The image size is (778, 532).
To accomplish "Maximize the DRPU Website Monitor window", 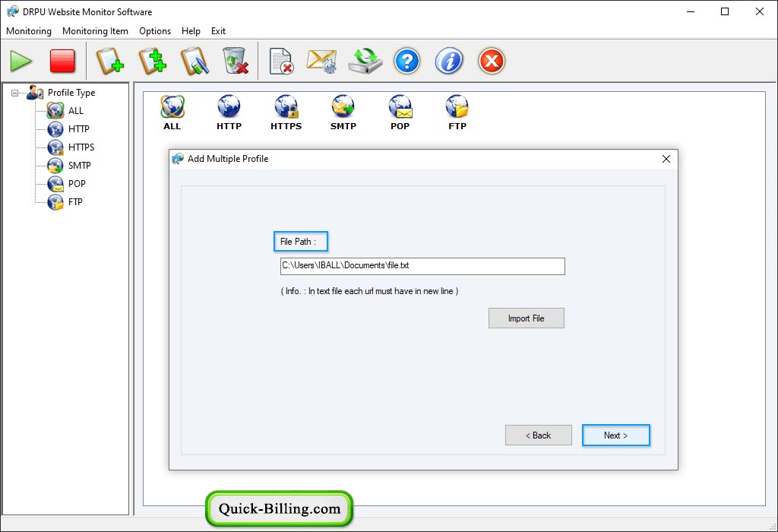I will pos(725,11).
